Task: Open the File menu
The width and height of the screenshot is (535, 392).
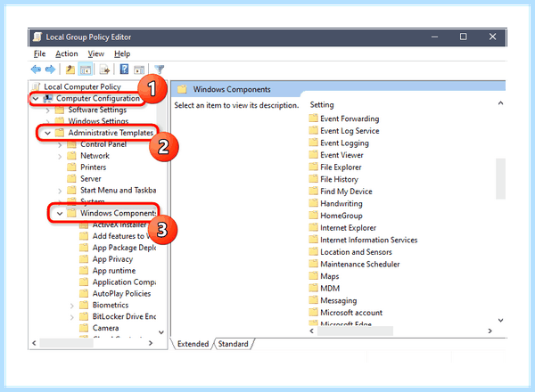Action: point(39,53)
